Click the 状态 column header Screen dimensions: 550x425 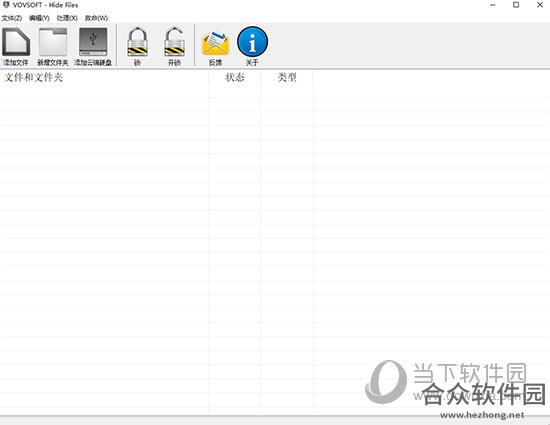coord(235,77)
